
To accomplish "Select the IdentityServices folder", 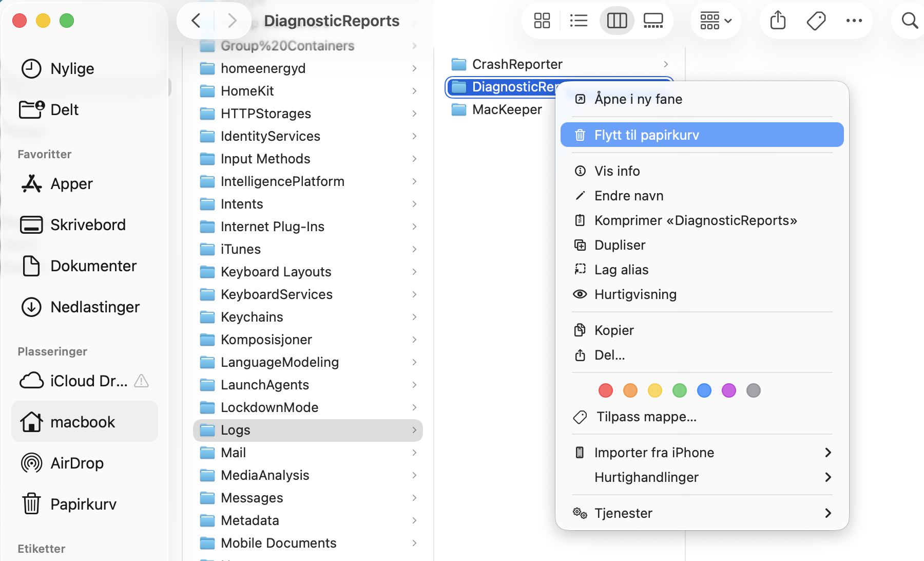I will coord(308,136).
